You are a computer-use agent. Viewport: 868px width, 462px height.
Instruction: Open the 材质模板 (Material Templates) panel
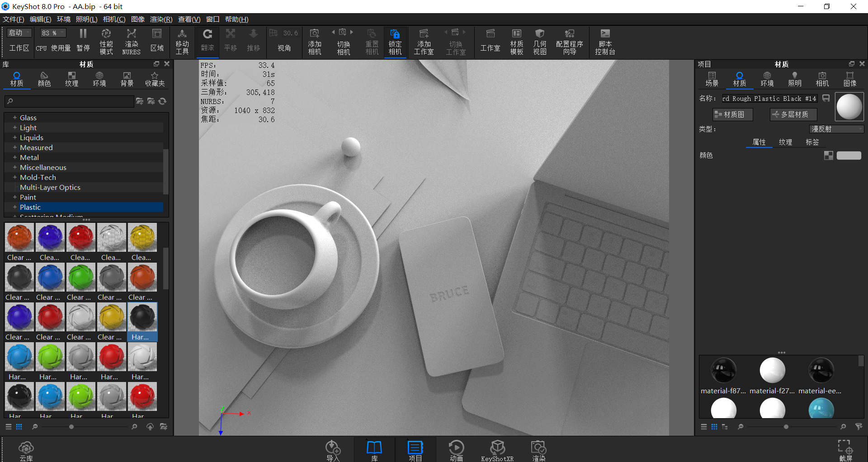click(516, 42)
